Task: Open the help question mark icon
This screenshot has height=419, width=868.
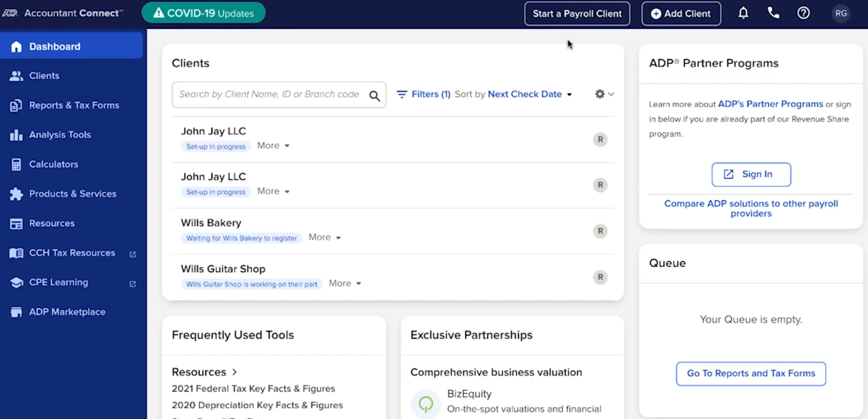Action: 803,13
